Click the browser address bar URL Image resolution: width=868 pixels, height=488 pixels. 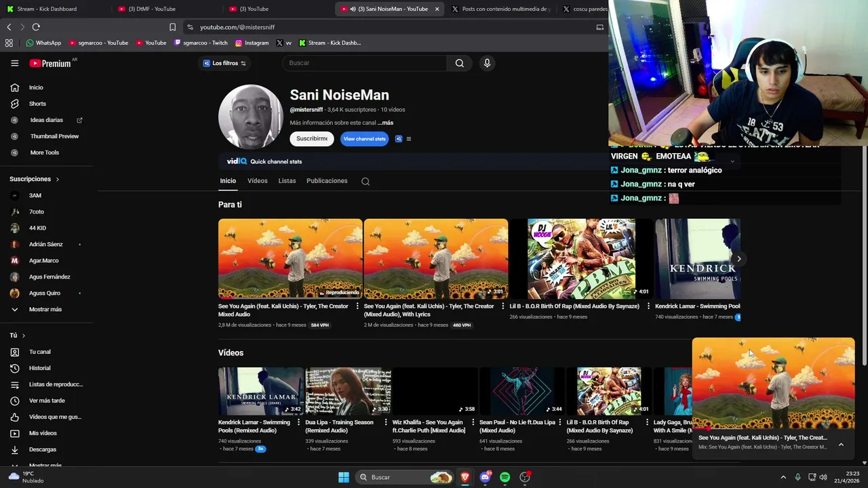pos(237,27)
